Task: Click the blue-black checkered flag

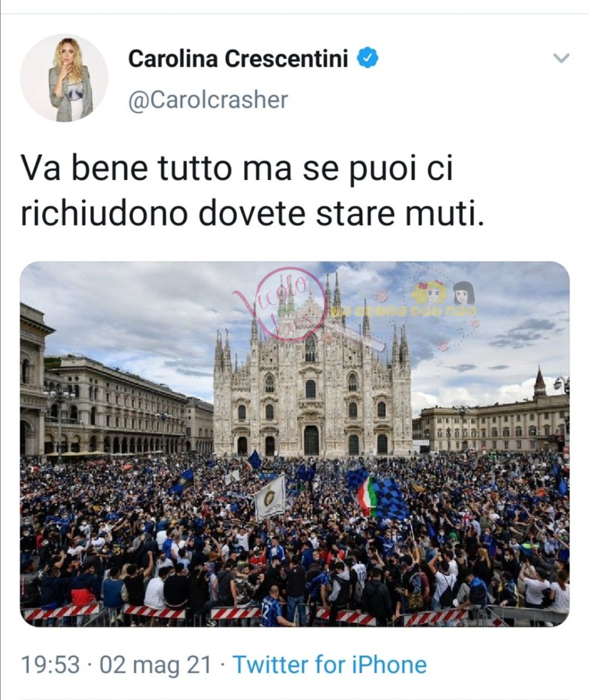Action: pos(390,498)
